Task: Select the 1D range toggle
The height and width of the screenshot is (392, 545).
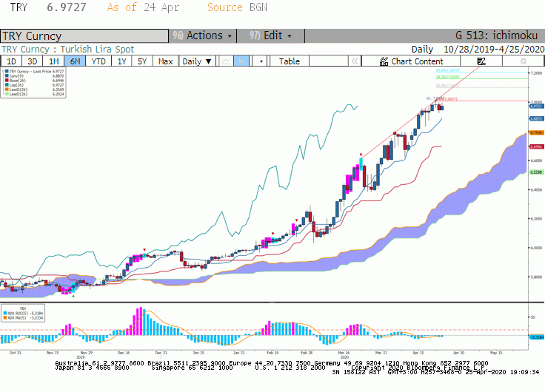Action: click(x=11, y=61)
